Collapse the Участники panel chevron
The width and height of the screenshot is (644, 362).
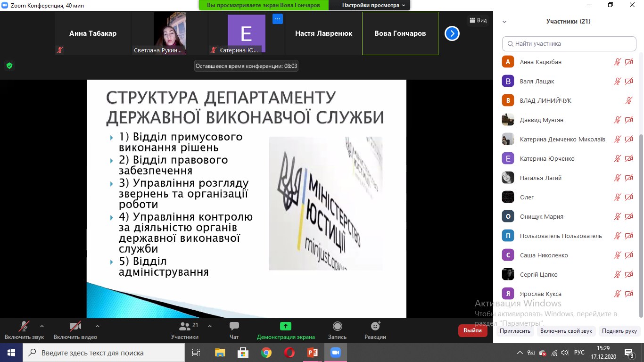504,22
